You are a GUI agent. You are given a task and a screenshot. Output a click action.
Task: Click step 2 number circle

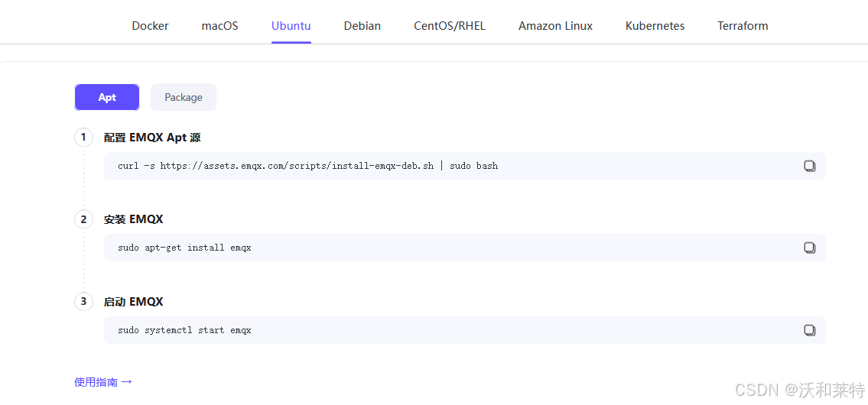(x=83, y=219)
